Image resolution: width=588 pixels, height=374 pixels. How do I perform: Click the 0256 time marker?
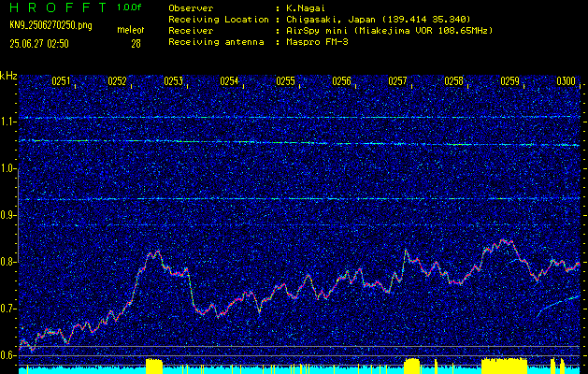coord(341,81)
